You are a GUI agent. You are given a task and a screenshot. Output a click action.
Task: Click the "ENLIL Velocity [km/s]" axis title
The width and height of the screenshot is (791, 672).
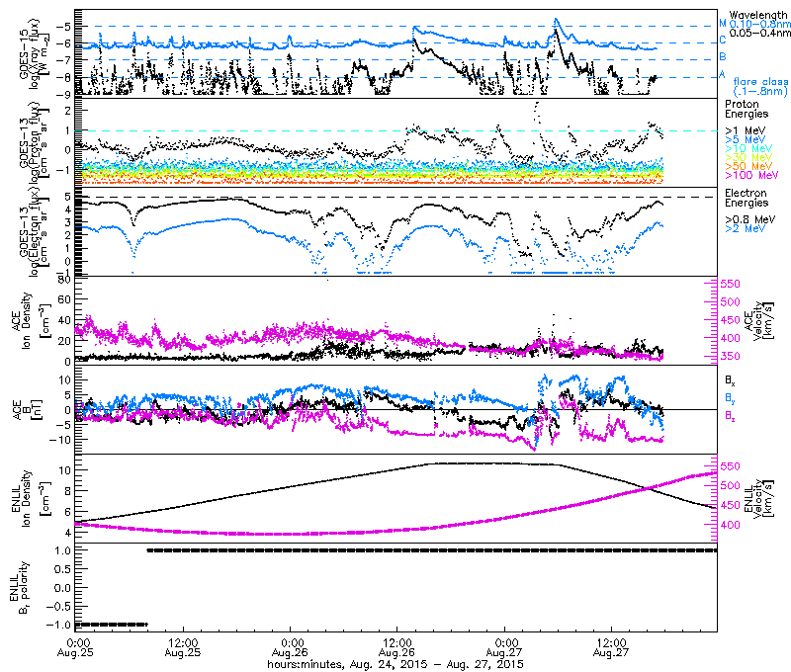click(x=758, y=499)
